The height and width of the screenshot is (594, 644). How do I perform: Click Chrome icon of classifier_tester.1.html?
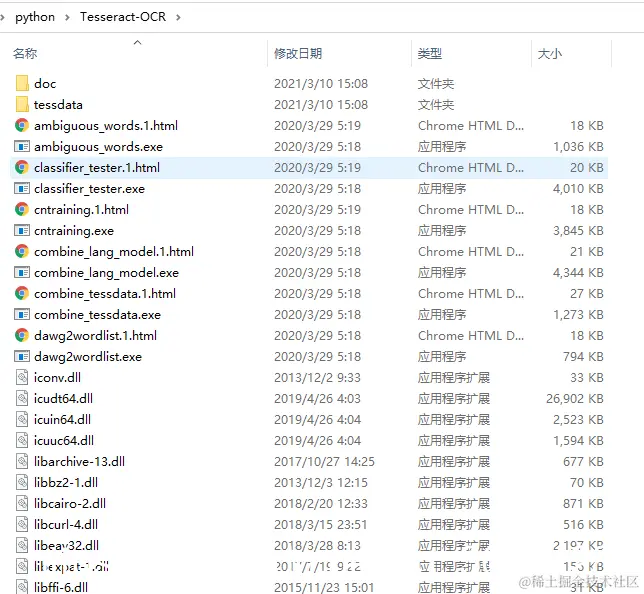pyautogui.click(x=22, y=167)
